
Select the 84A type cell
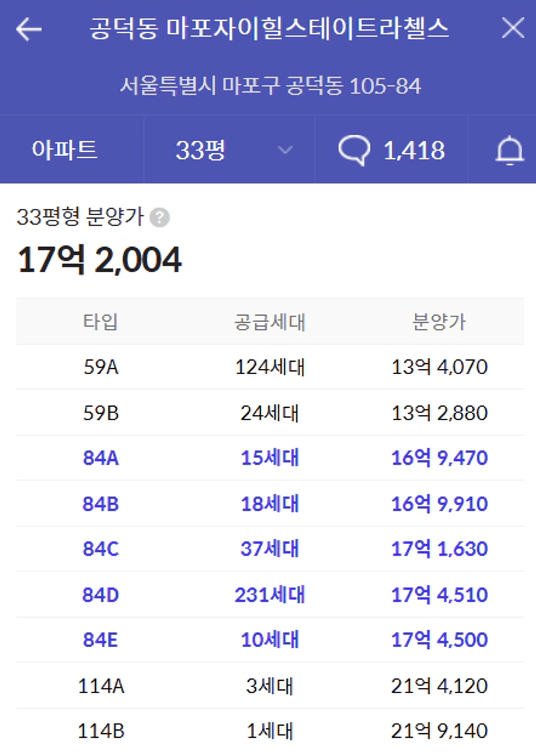pos(100,458)
